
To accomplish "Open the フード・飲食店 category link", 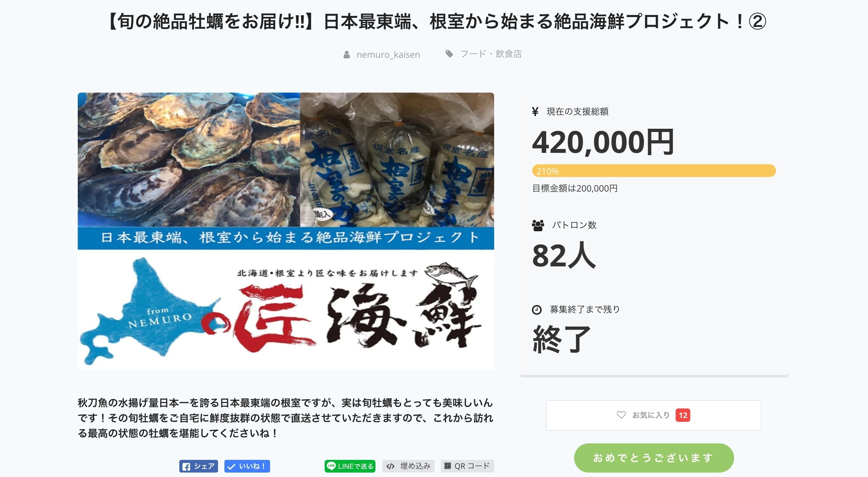I will (x=491, y=54).
